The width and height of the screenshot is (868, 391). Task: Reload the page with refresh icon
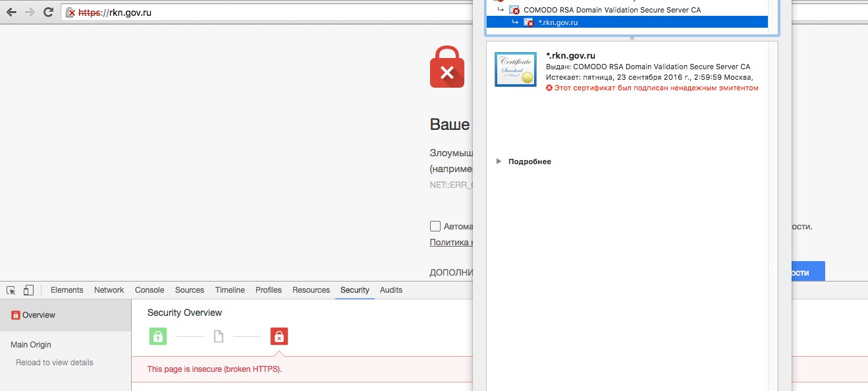coord(48,12)
